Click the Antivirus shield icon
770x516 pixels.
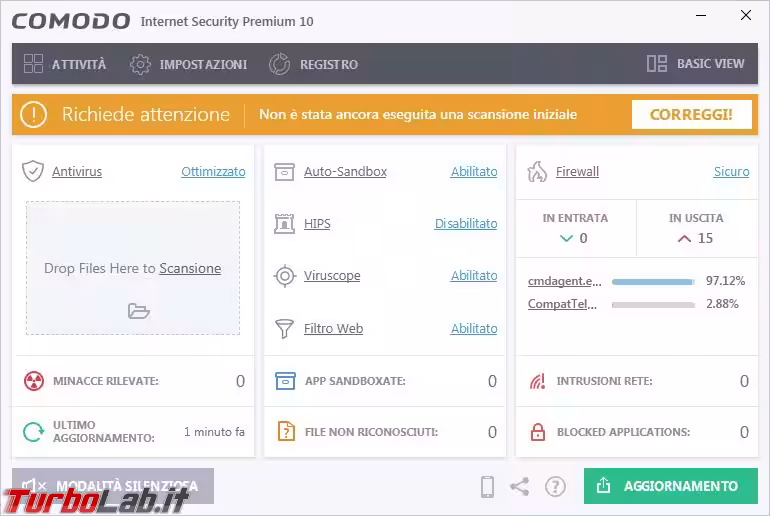(33, 171)
